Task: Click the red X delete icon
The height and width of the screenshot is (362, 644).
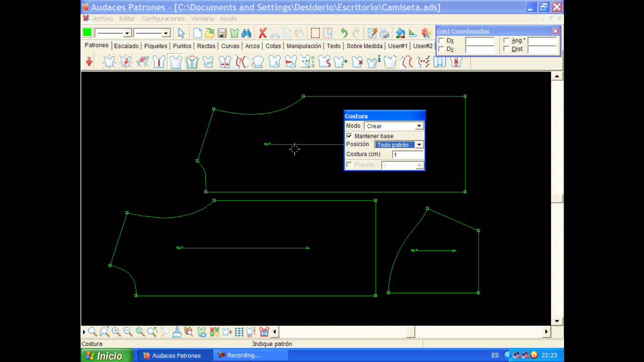Action: (263, 33)
